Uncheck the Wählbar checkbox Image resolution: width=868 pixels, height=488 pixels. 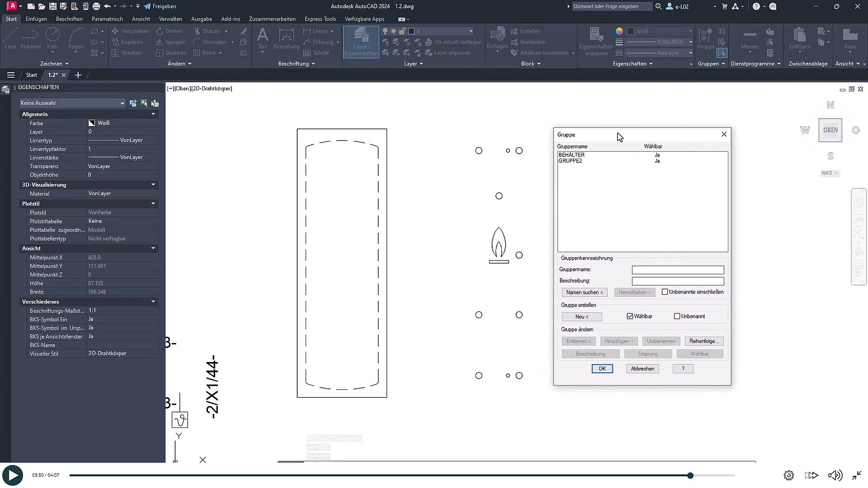pyautogui.click(x=630, y=316)
